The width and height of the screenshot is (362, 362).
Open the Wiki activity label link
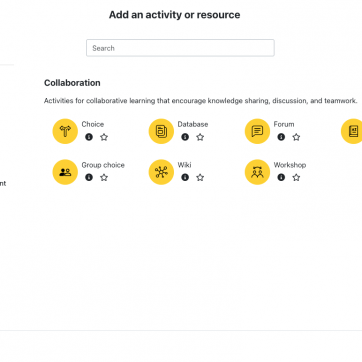coord(184,165)
